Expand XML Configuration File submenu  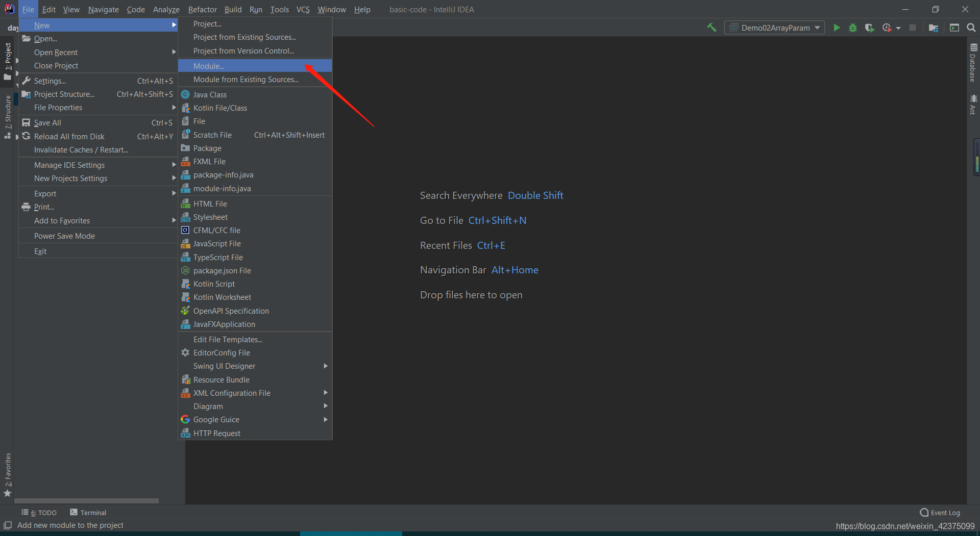[255, 393]
